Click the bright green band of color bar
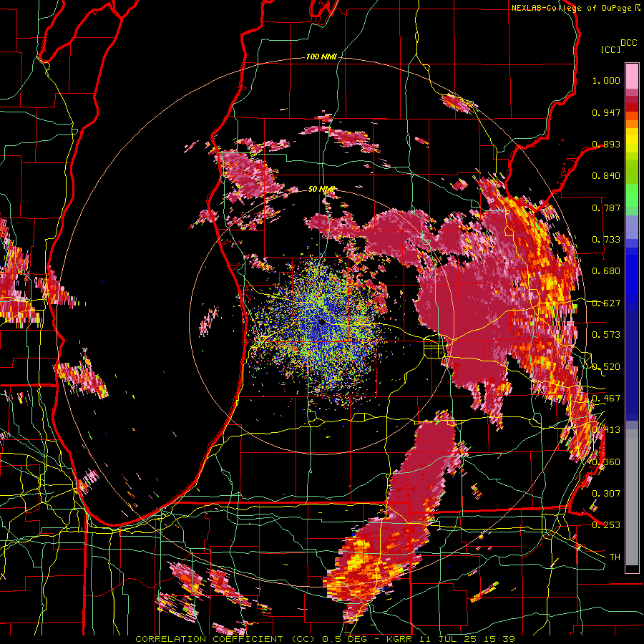 pos(632,195)
